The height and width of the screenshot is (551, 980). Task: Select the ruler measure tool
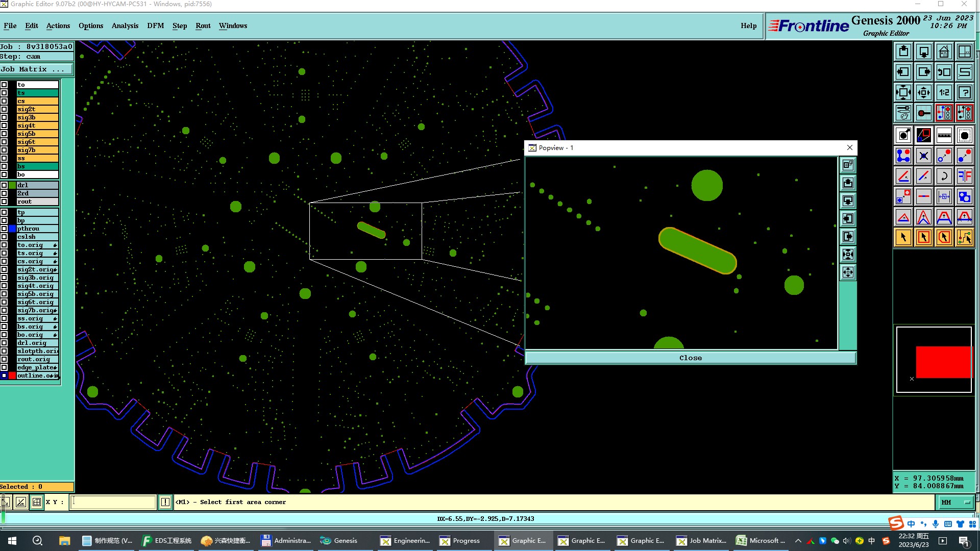coord(944,135)
